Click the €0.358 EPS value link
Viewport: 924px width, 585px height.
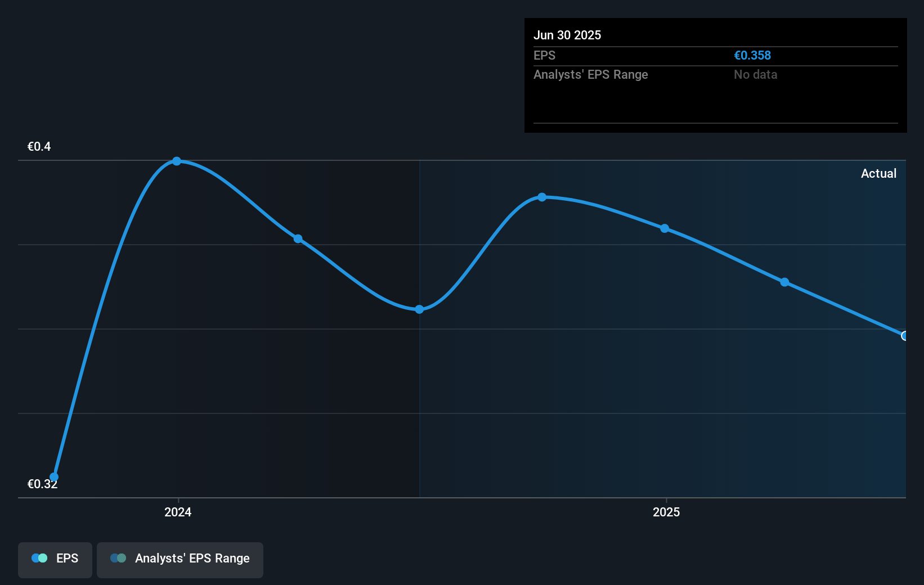point(752,55)
